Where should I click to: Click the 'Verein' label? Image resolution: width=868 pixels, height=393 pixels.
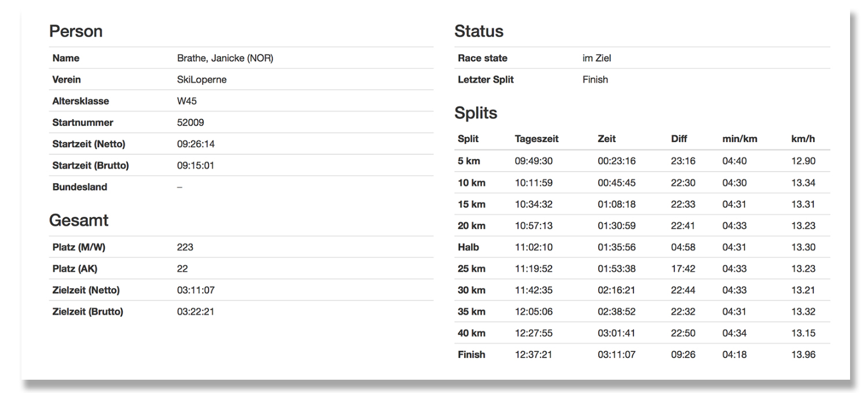67,80
